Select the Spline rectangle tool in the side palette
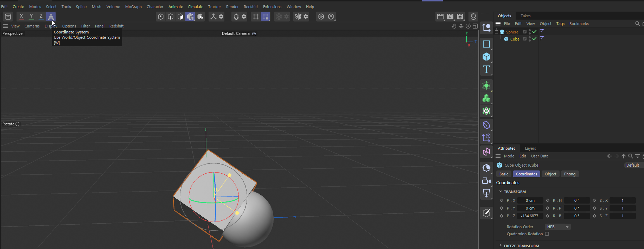 486,44
